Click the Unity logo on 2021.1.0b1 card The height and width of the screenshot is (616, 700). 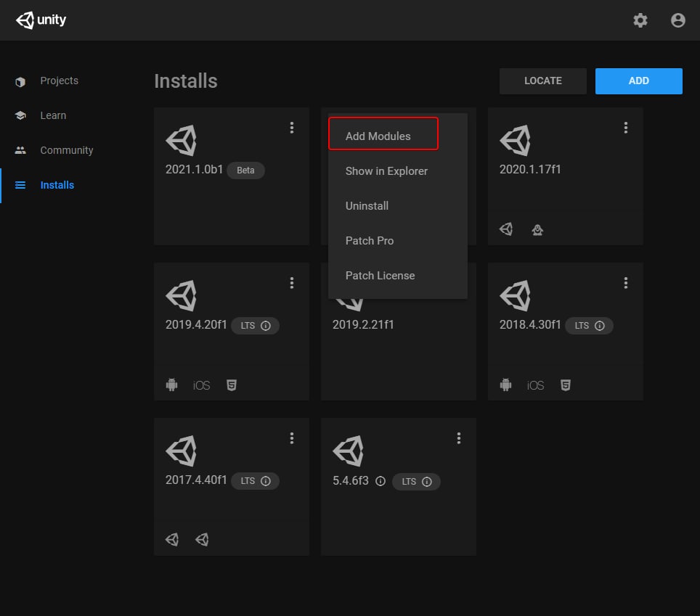tap(182, 141)
